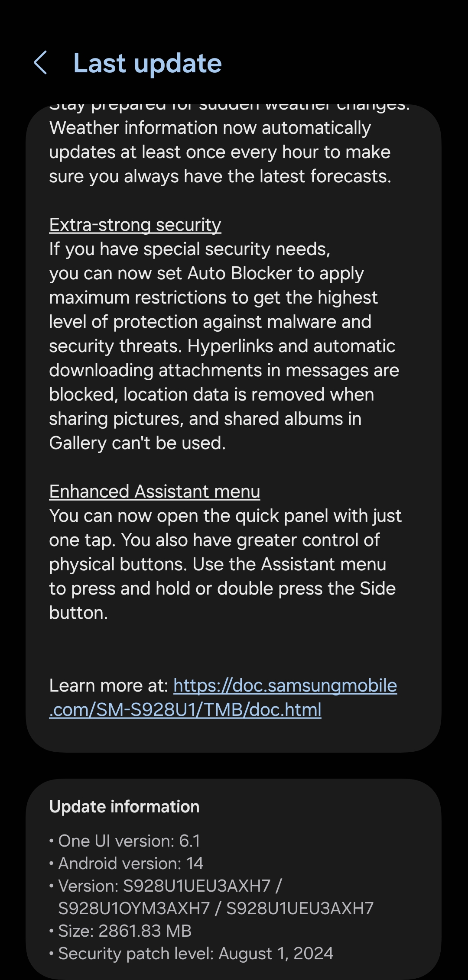The width and height of the screenshot is (468, 980).
Task: Click the Gallery can't be used sentence
Action: tap(137, 443)
